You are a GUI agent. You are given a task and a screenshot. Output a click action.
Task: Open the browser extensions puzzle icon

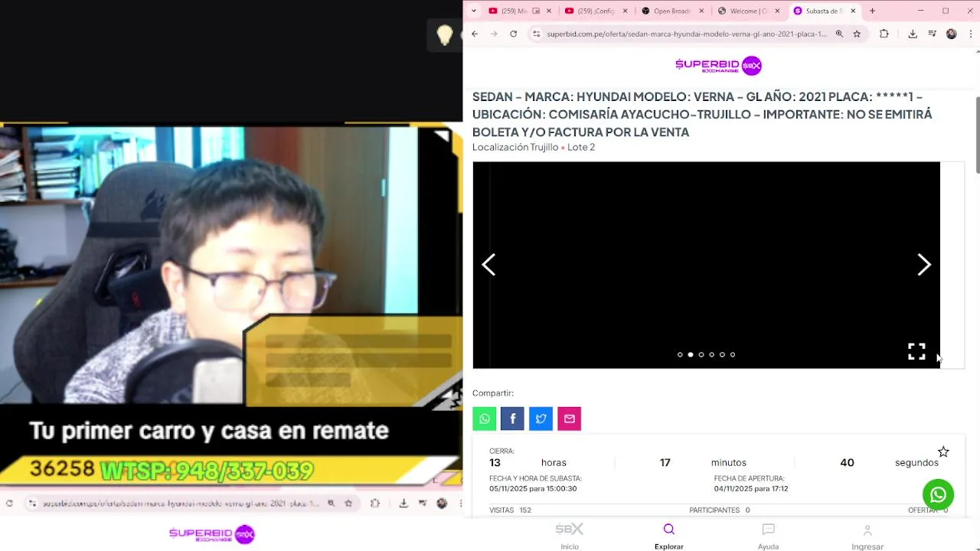click(x=884, y=34)
